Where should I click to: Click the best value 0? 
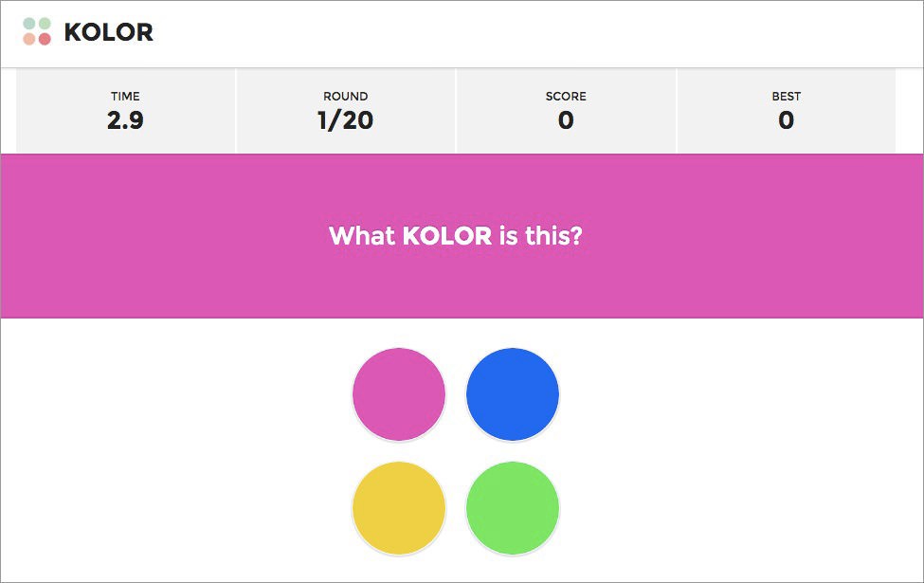point(786,120)
